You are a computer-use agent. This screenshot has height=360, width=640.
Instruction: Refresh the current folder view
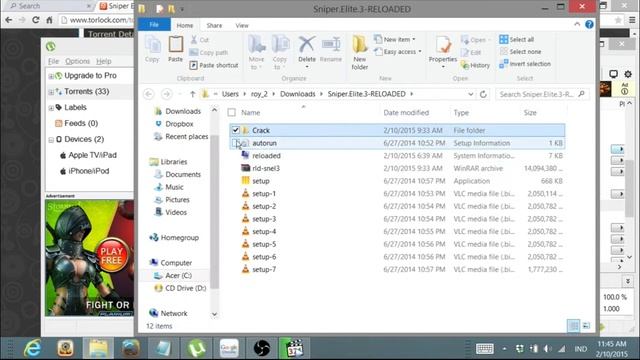pyautogui.click(x=483, y=94)
